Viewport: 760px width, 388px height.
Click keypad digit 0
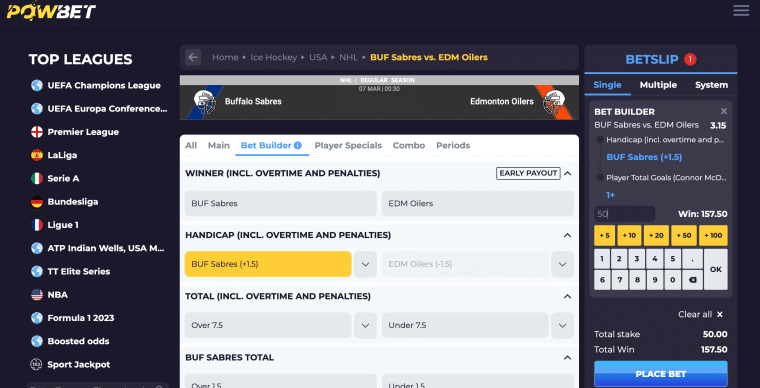pos(672,280)
